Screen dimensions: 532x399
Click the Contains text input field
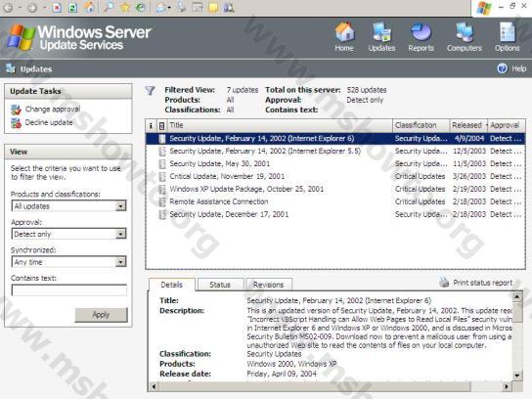point(69,290)
